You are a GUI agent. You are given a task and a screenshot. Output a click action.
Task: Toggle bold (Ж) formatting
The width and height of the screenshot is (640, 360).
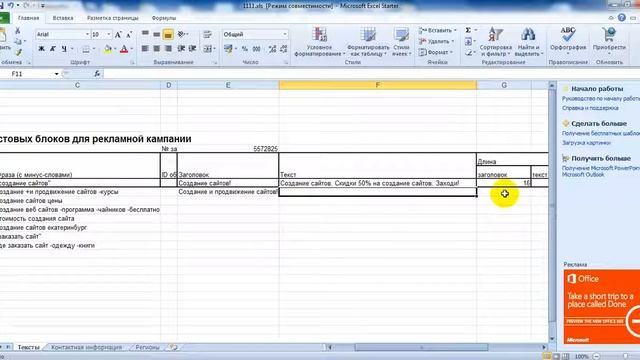(41, 49)
